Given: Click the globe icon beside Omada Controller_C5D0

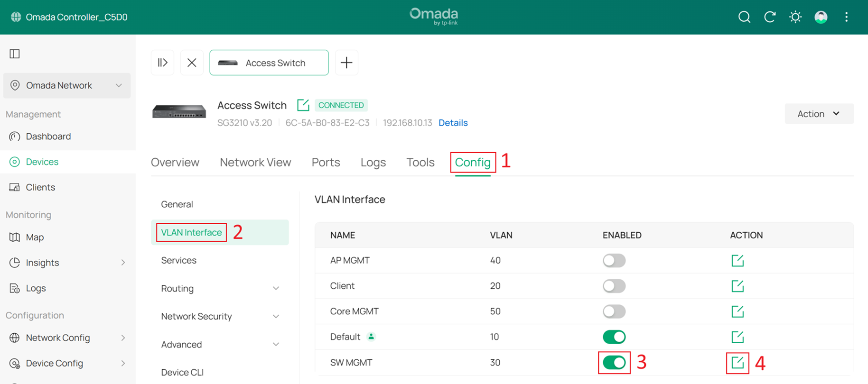Looking at the screenshot, I should 16,17.
